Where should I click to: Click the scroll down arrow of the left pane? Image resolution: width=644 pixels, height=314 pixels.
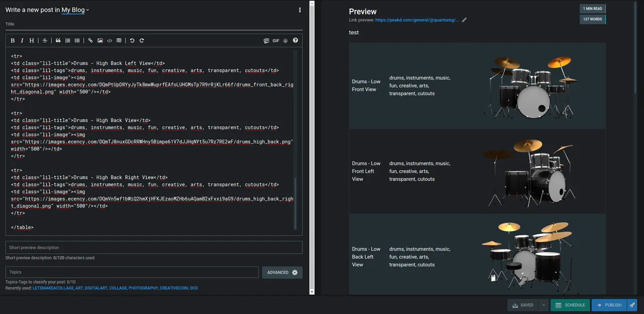[312, 291]
